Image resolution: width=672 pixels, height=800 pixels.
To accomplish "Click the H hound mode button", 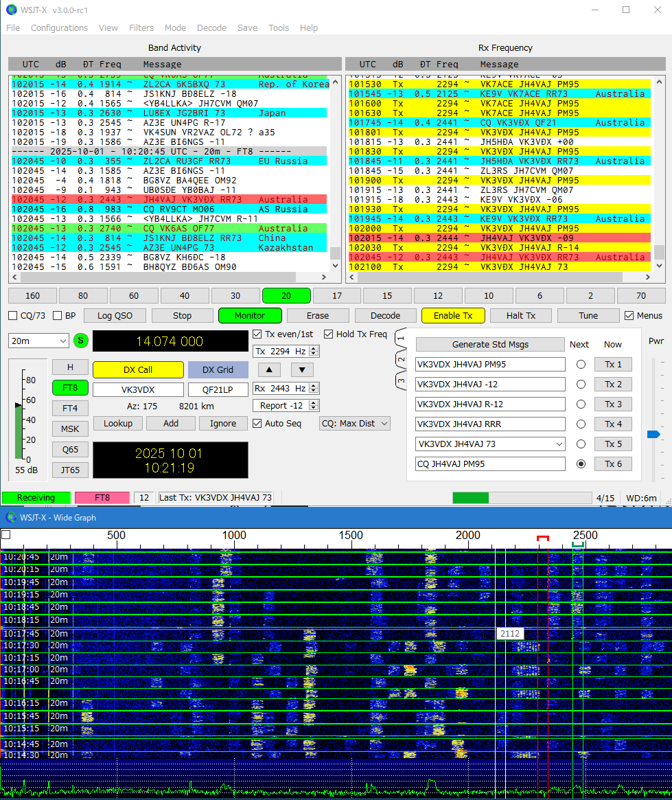I will 70,367.
